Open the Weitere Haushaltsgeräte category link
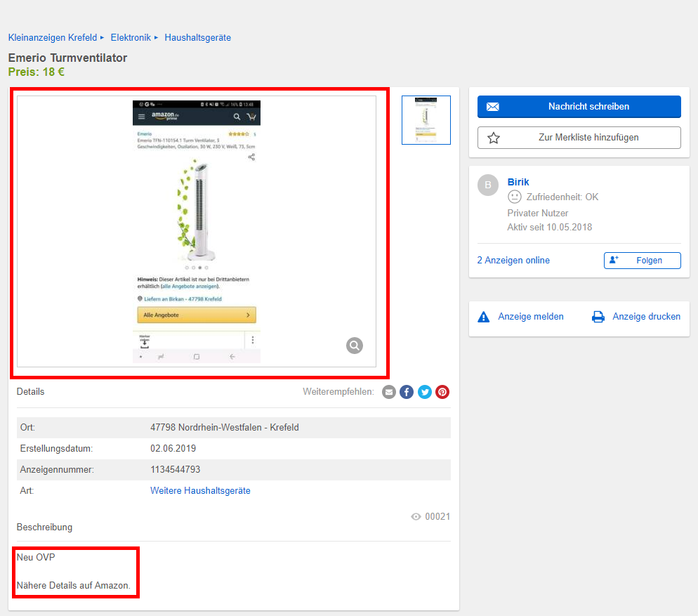This screenshot has height=616, width=698. point(200,490)
